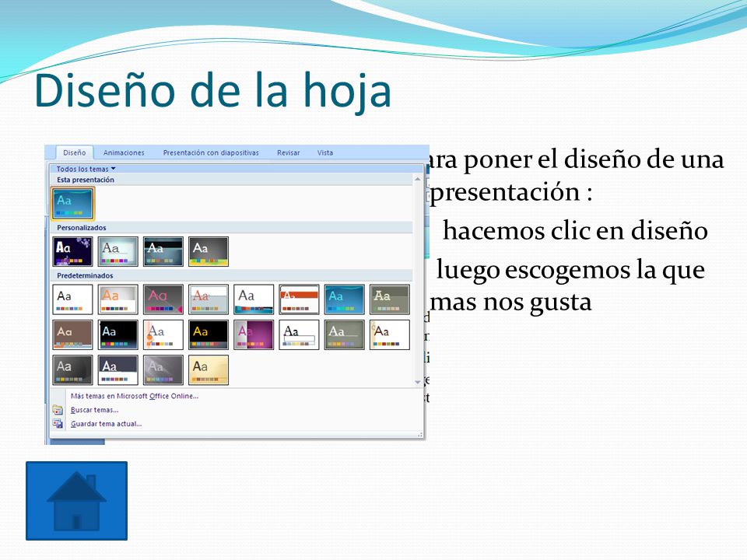The height and width of the screenshot is (560, 747).
Task: Apply the dark gray theme with pink Aa
Action: [163, 299]
